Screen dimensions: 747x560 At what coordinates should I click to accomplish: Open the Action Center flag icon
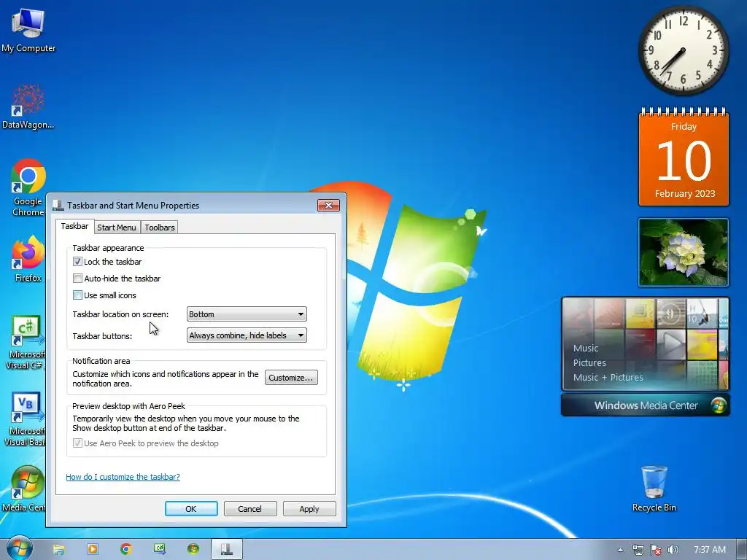pyautogui.click(x=656, y=550)
